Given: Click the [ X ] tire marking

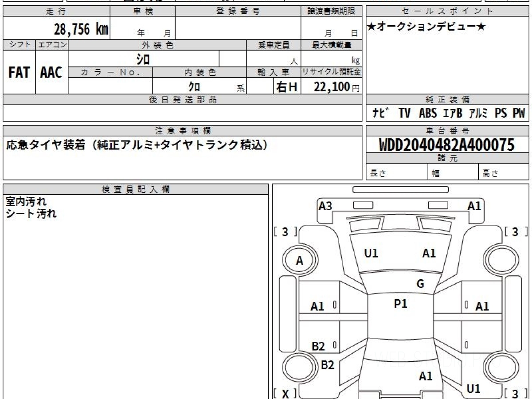Looking at the screenshot, I should 285,393.
